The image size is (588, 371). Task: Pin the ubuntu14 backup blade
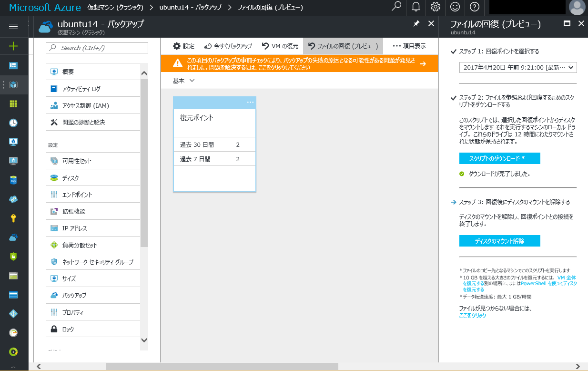click(x=416, y=23)
